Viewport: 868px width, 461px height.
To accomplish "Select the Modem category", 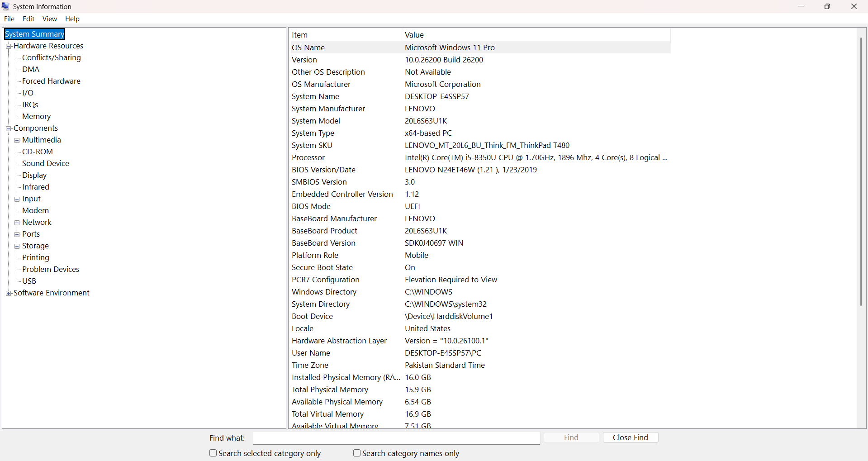I will point(35,210).
